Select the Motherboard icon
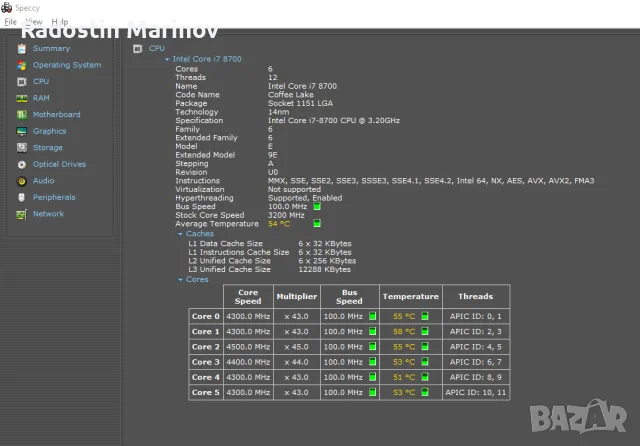This screenshot has height=446, width=640. [x=22, y=115]
